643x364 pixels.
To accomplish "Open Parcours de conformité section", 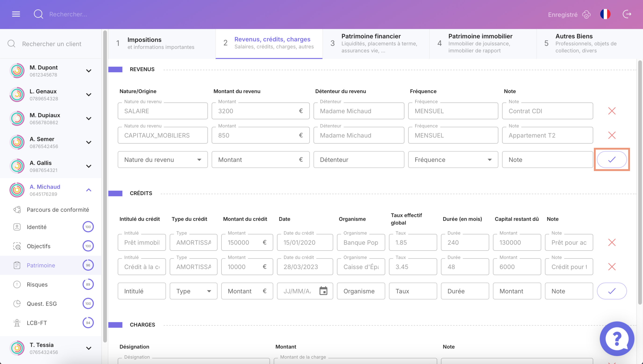I will (x=57, y=210).
